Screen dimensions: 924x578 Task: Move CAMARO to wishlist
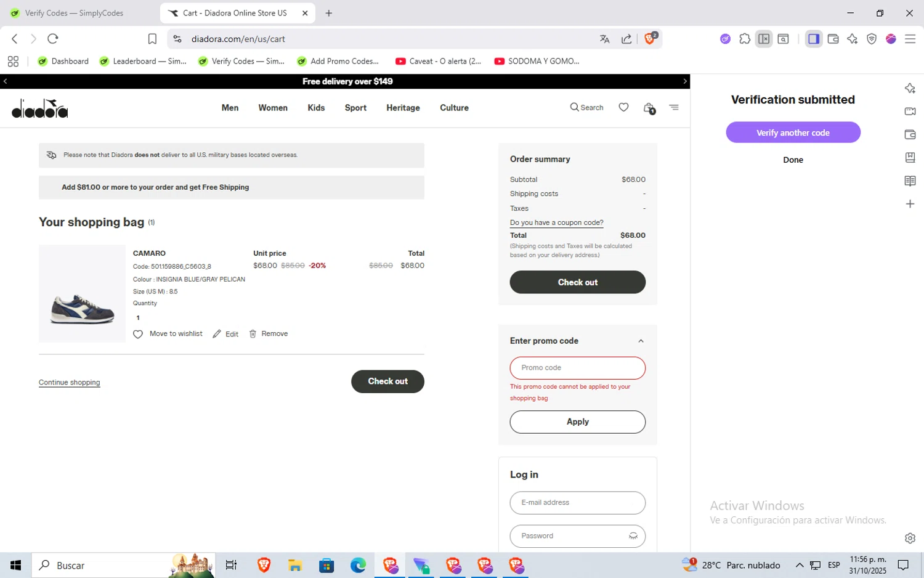(x=168, y=334)
